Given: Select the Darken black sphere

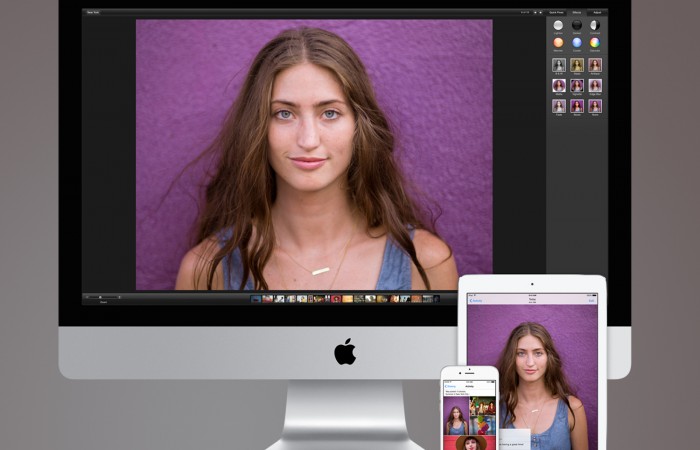Looking at the screenshot, I should point(576,25).
